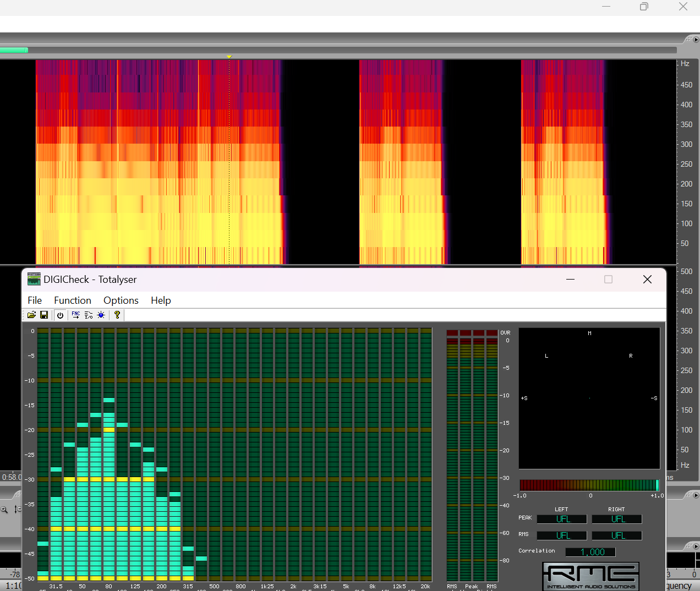Expand the middle panel arrow on right edge
The image size is (700, 591).
[696, 495]
